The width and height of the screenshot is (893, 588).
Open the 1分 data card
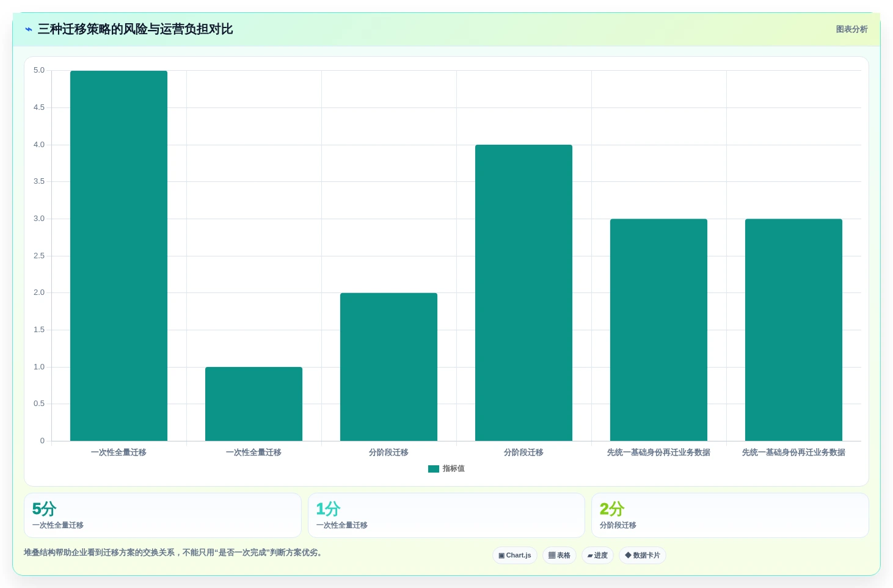[x=447, y=515]
